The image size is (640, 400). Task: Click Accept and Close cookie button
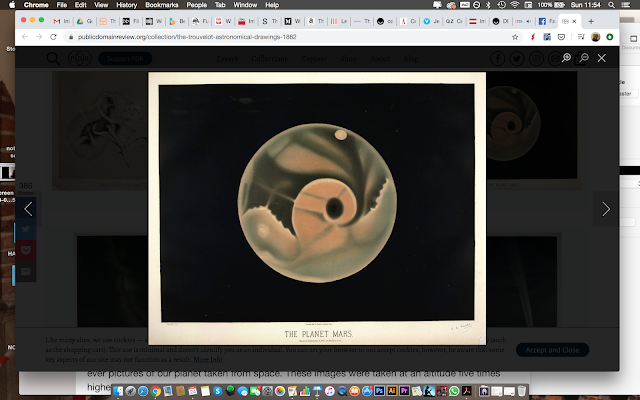[x=552, y=350]
